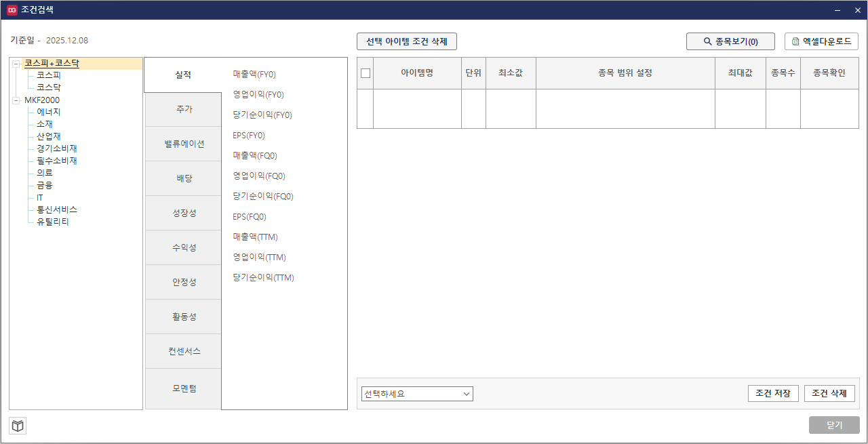Select the 밸류에이션 tab

(183, 144)
